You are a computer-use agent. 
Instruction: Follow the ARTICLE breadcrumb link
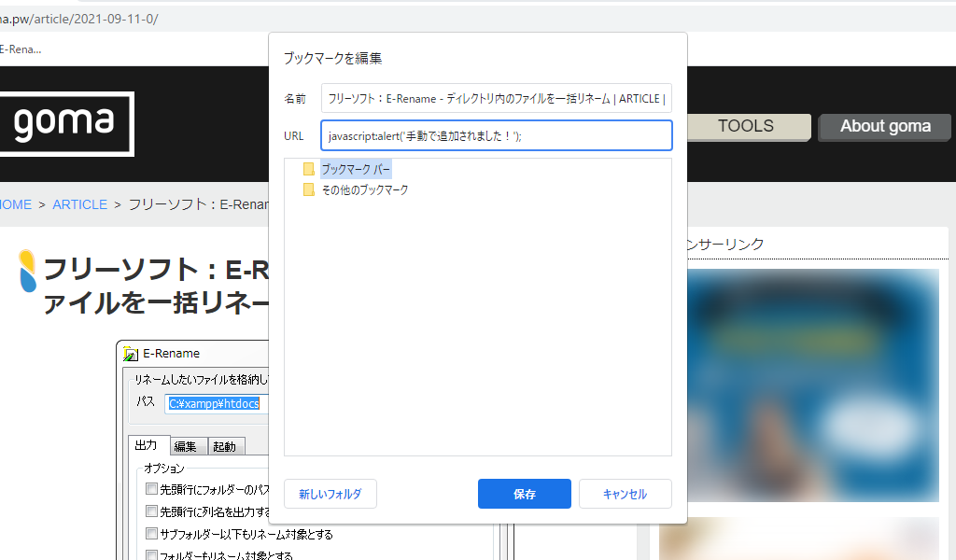click(x=79, y=204)
